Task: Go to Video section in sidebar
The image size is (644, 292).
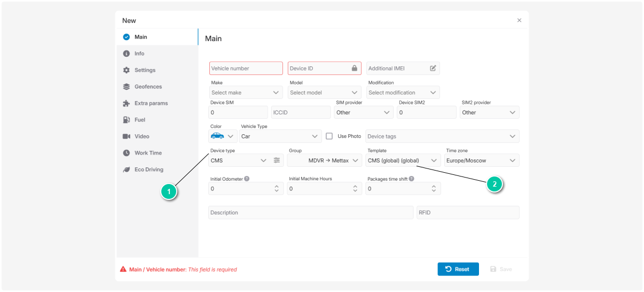Action: 142,136
